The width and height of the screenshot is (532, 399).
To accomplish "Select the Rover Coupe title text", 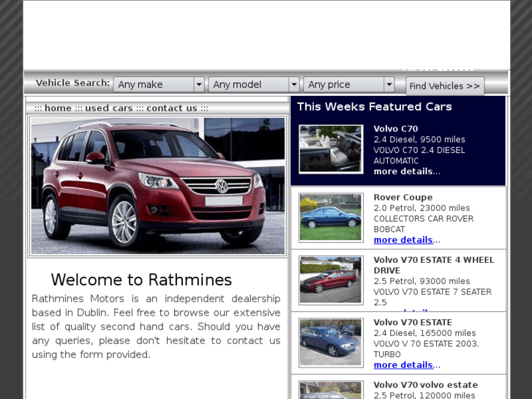I will (x=403, y=197).
